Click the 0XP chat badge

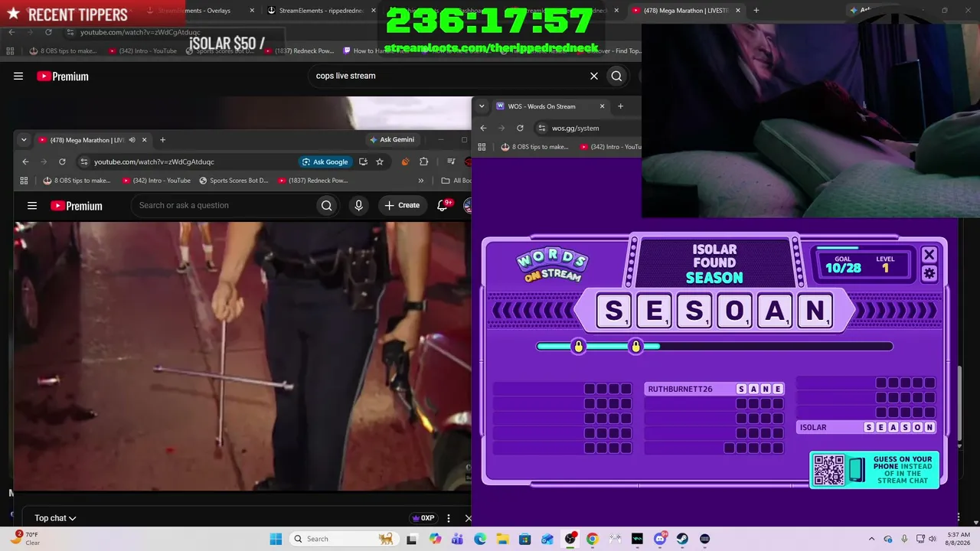(423, 518)
